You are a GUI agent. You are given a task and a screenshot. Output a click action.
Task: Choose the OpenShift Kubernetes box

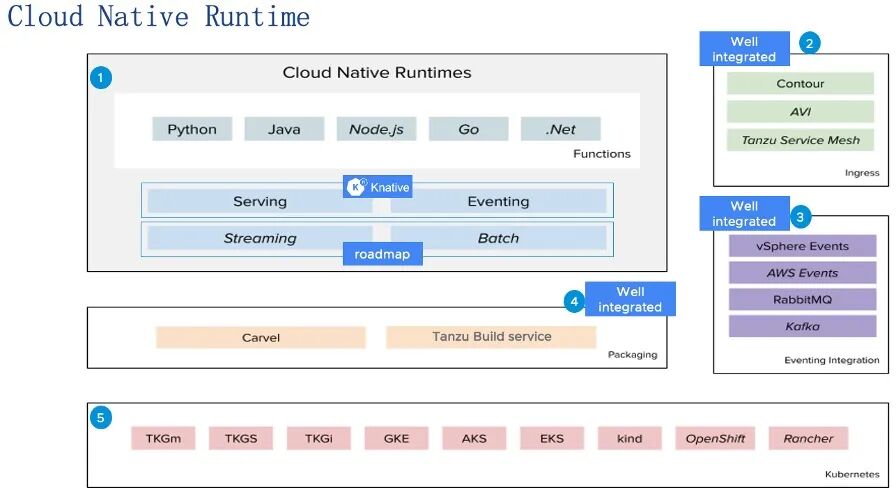coord(715,438)
